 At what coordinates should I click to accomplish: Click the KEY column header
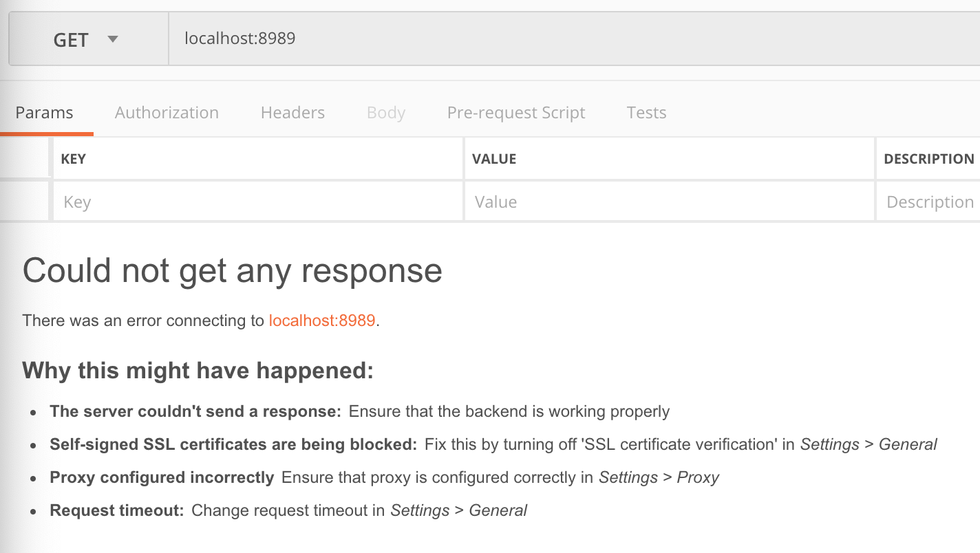(73, 158)
